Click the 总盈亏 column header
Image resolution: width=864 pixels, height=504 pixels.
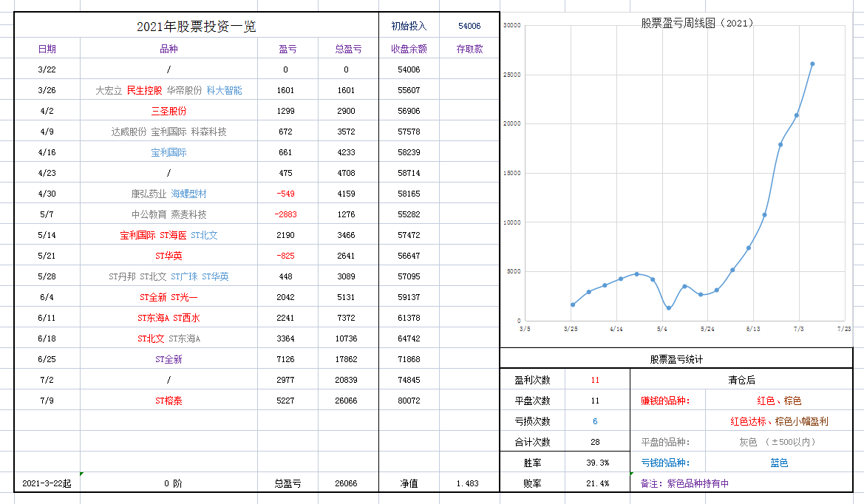point(348,49)
